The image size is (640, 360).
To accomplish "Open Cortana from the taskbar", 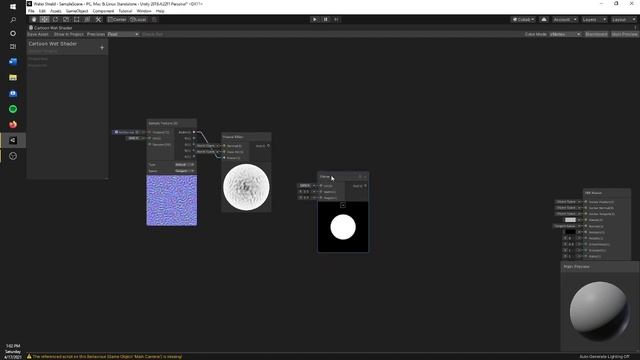I will pyautogui.click(x=13, y=33).
